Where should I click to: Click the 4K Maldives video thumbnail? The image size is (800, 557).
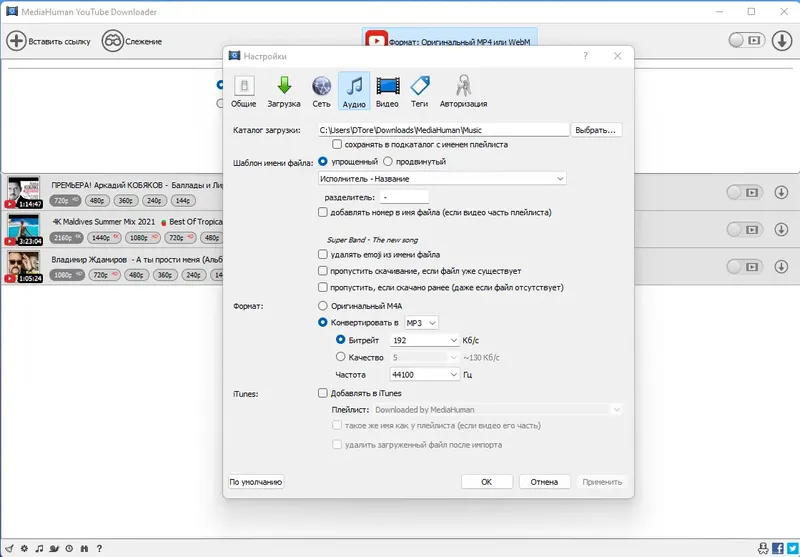pyautogui.click(x=23, y=230)
